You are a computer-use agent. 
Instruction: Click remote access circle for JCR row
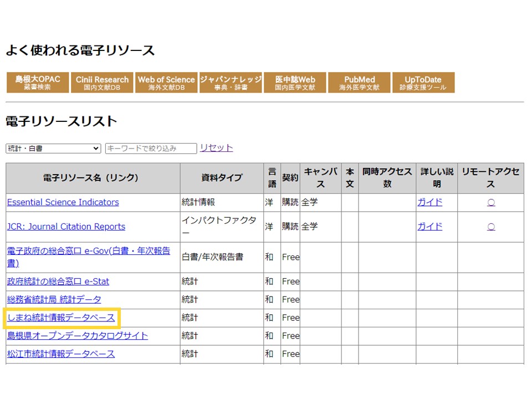coord(491,227)
